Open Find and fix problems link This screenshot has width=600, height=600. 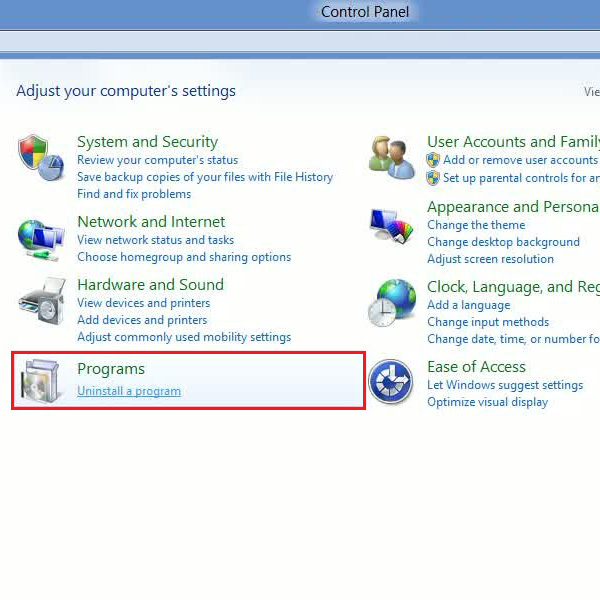pos(134,194)
